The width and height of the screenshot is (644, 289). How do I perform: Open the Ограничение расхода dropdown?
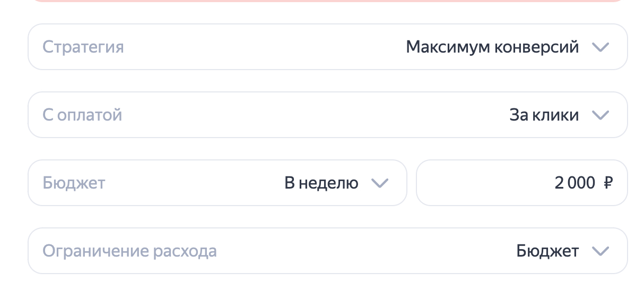[327, 251]
